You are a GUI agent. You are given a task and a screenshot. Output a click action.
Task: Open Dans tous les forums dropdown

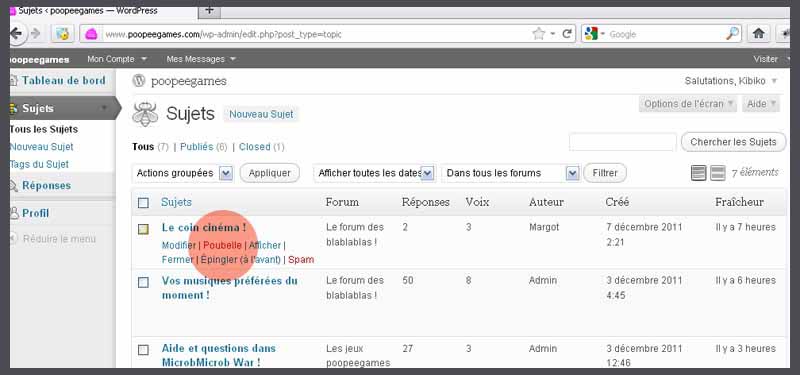(511, 173)
